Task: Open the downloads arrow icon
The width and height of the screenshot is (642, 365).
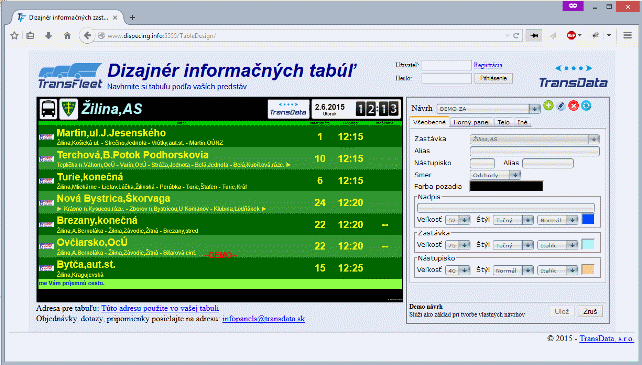Action: 48,36
